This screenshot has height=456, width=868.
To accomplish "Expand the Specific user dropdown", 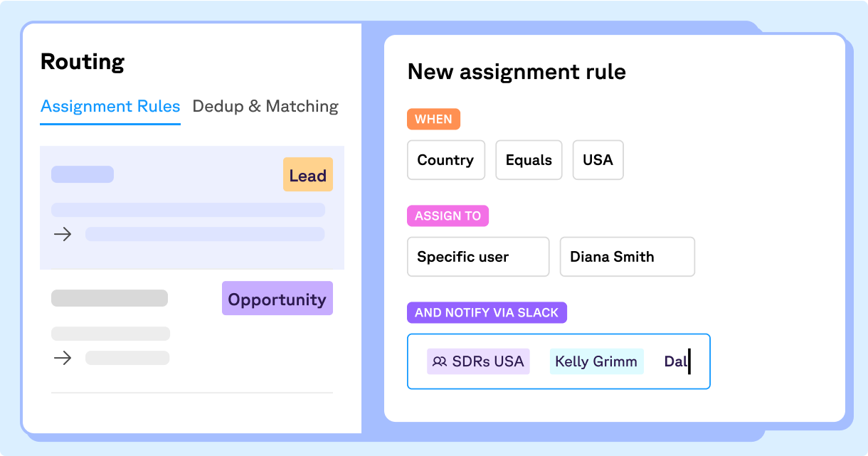I will 478,257.
